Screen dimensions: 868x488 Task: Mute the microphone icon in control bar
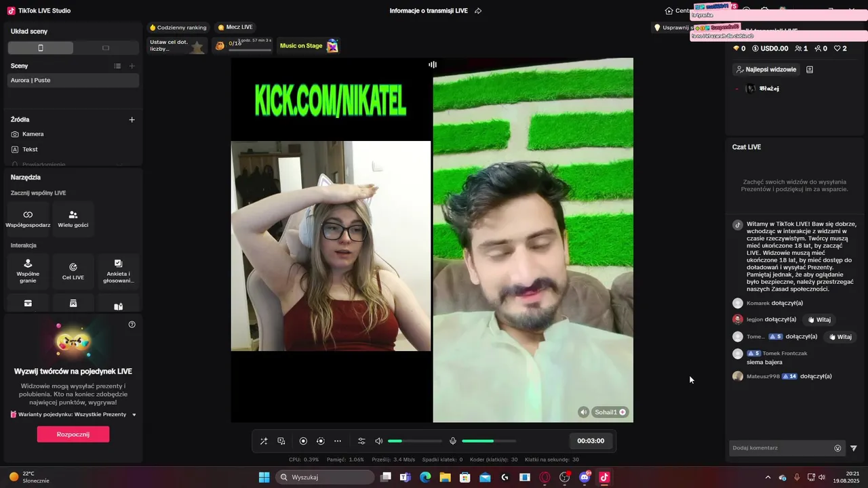[x=453, y=441]
